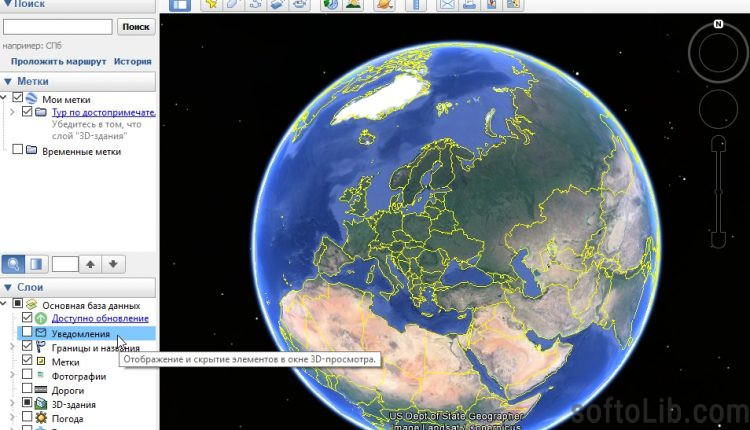Enable the 'Дороги' layer checkbox

point(27,388)
